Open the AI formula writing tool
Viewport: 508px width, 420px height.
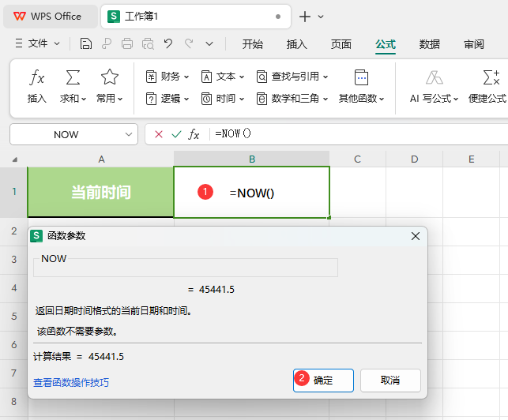[x=434, y=78]
